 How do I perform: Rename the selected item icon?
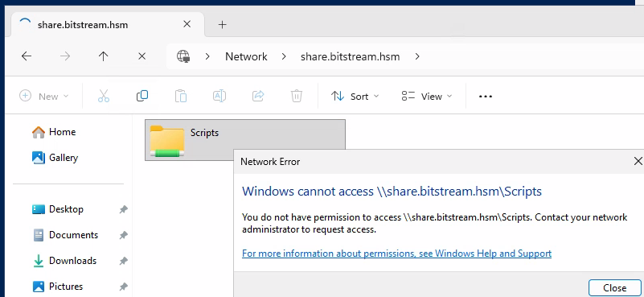219,97
